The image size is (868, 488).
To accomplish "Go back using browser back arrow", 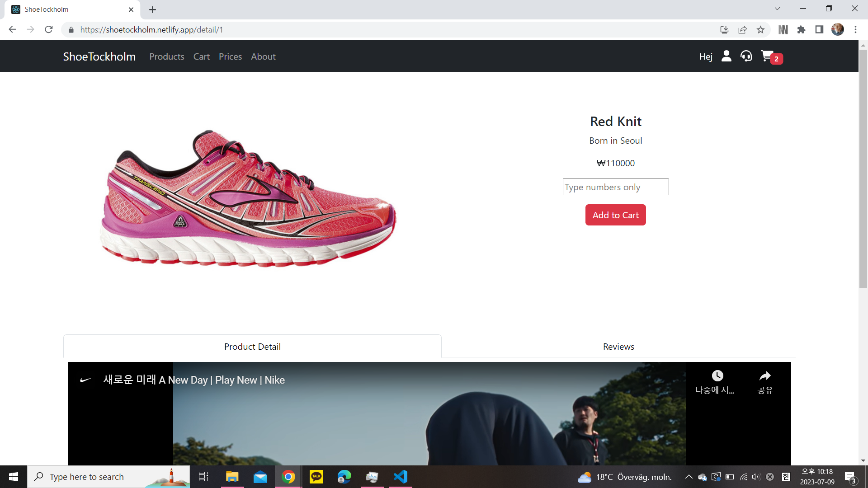I will [12, 29].
